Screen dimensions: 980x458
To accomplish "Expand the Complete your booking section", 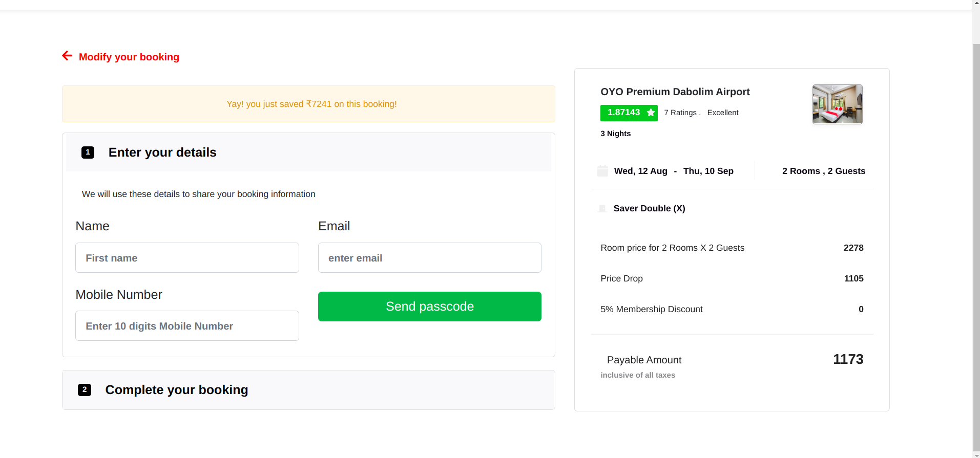I will [x=176, y=390].
